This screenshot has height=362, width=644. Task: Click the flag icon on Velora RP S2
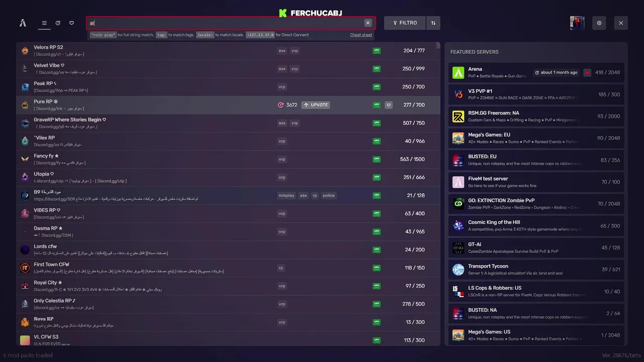[376, 51]
